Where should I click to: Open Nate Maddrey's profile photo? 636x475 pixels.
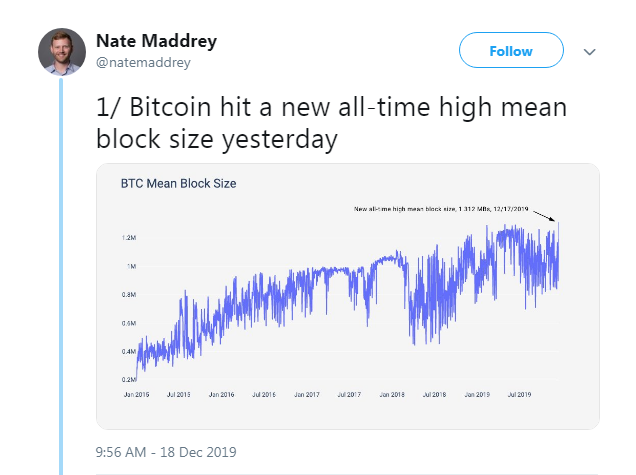click(x=62, y=51)
